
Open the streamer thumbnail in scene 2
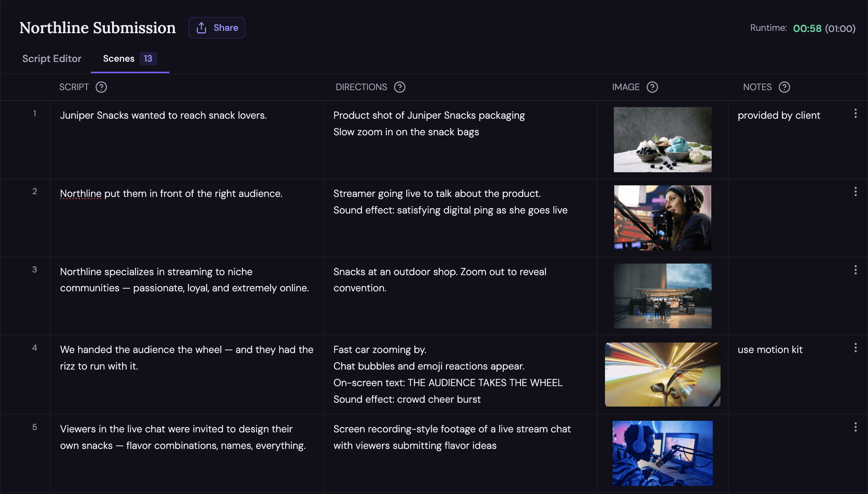tap(662, 218)
